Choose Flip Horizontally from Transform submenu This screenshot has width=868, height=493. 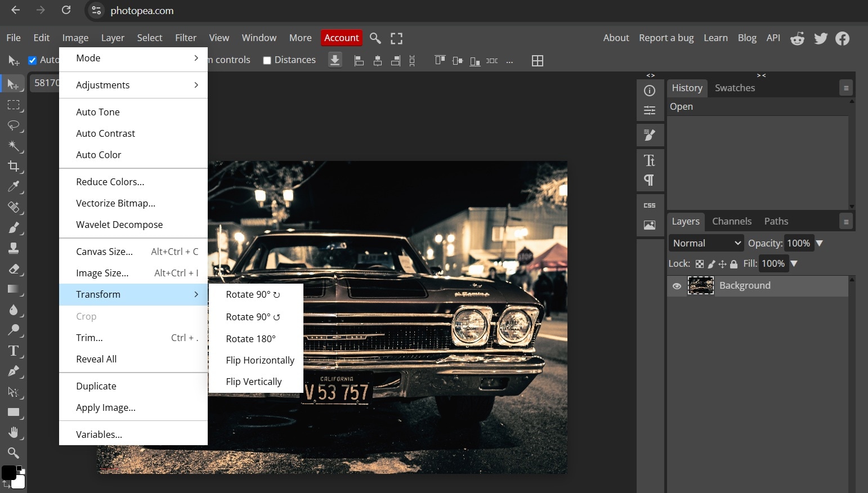pos(259,360)
